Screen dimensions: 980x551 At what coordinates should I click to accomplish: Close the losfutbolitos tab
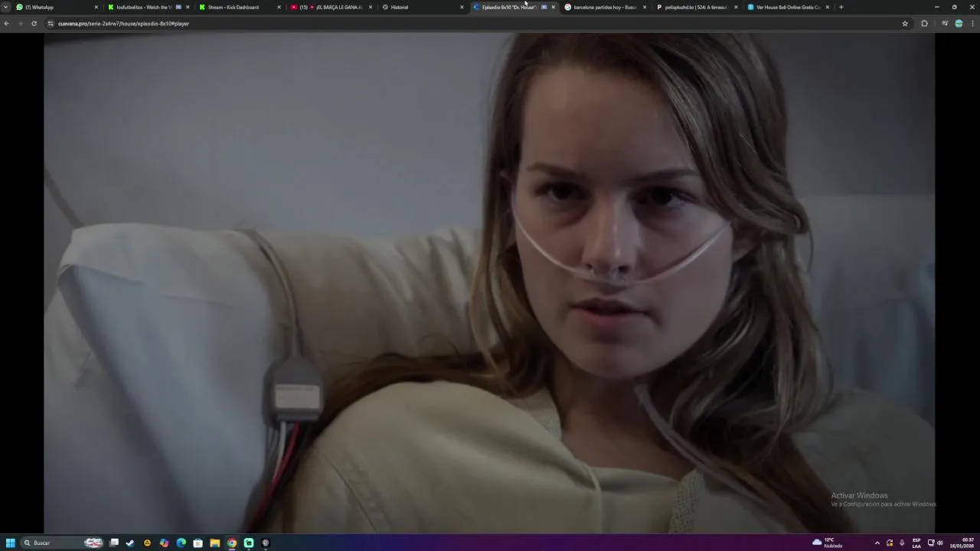pos(188,7)
